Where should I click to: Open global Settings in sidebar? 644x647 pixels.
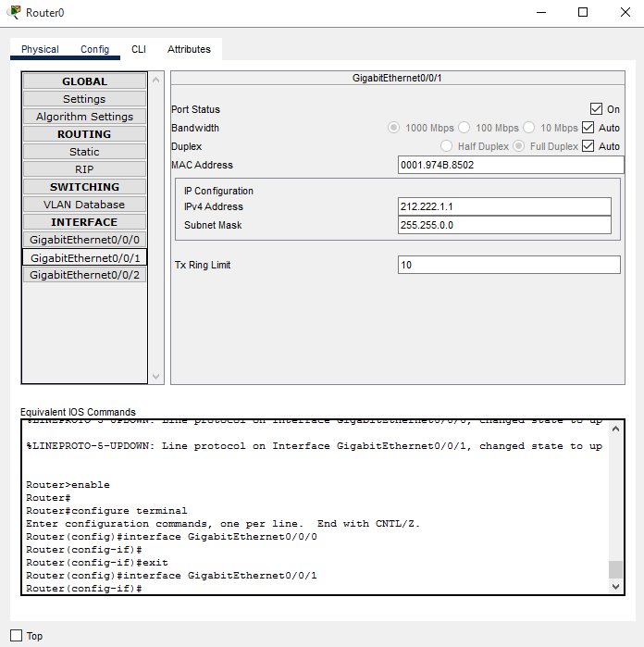point(84,99)
